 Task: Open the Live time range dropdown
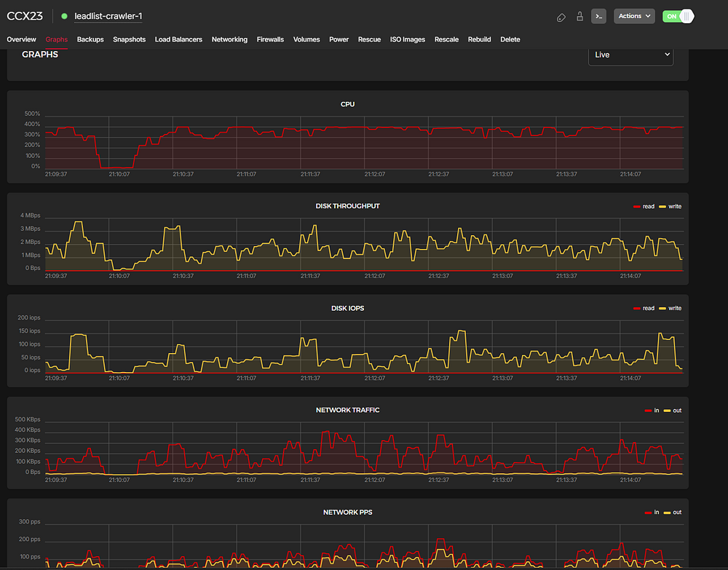[630, 55]
